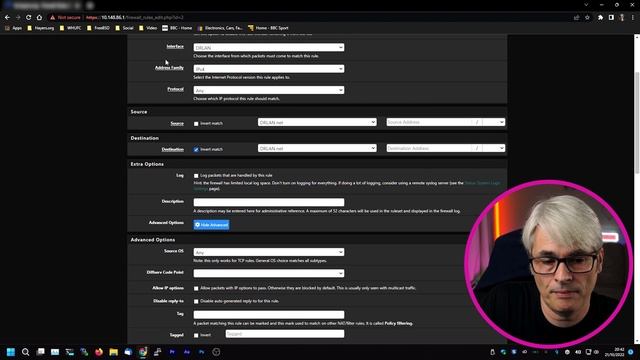Open Premiere Pro from the taskbar
Image resolution: width=640 pixels, height=360 pixels.
click(x=172, y=352)
